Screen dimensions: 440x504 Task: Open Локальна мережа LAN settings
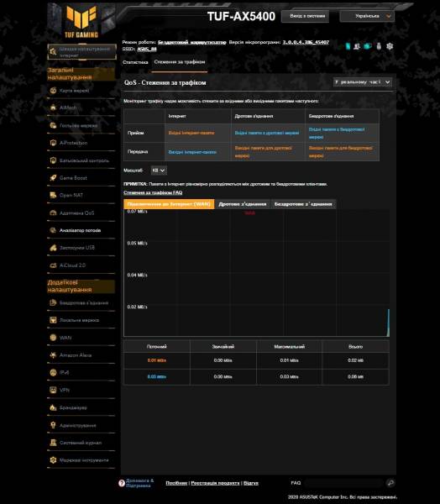pyautogui.click(x=81, y=320)
